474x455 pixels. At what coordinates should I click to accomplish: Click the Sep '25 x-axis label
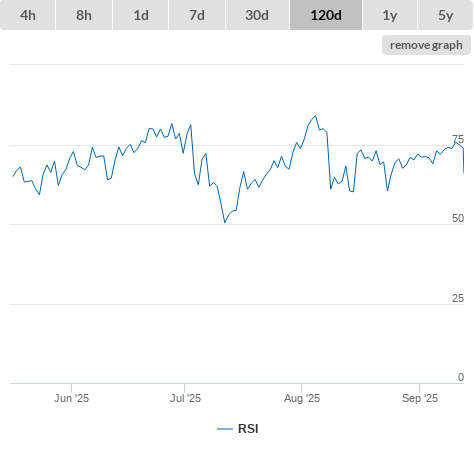420,398
